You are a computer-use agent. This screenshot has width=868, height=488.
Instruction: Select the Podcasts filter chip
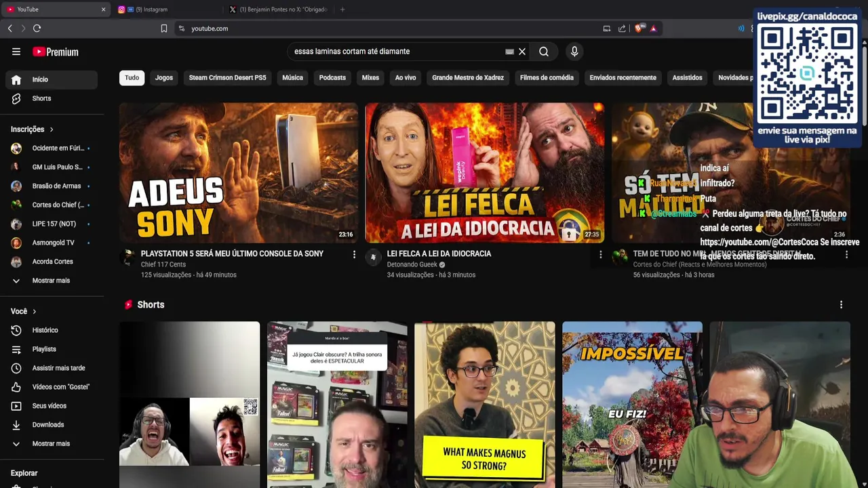332,78
